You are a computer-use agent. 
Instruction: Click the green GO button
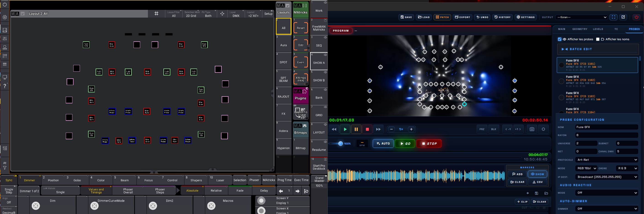click(x=405, y=144)
